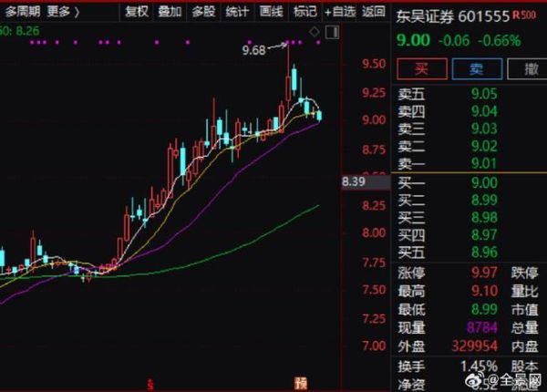Select the 买一 price 9.00

[484, 182]
